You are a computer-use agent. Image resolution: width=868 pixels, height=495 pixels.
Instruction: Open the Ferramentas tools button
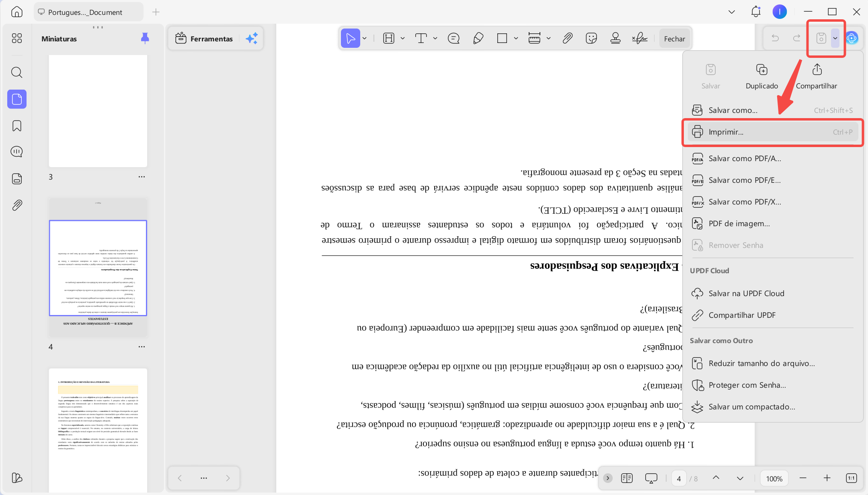point(204,39)
